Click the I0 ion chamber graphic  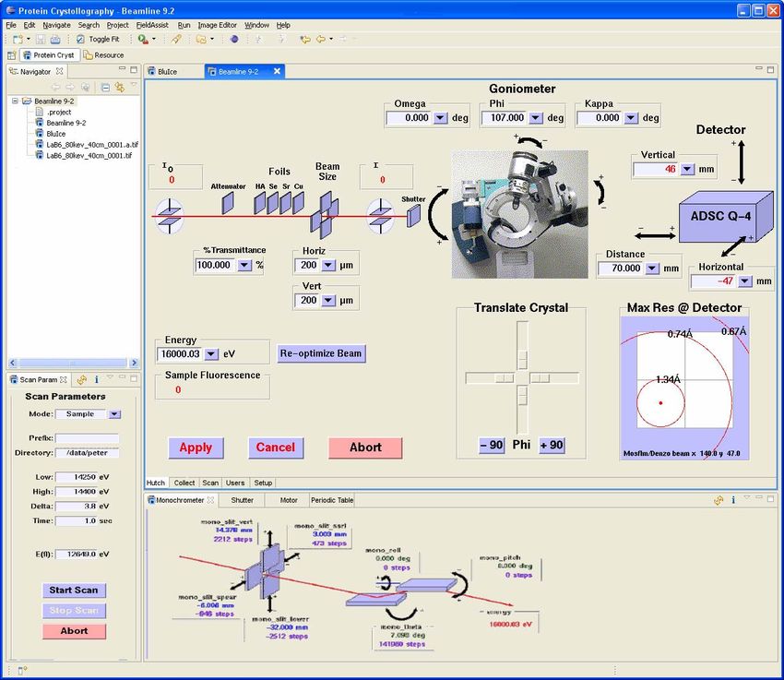170,216
